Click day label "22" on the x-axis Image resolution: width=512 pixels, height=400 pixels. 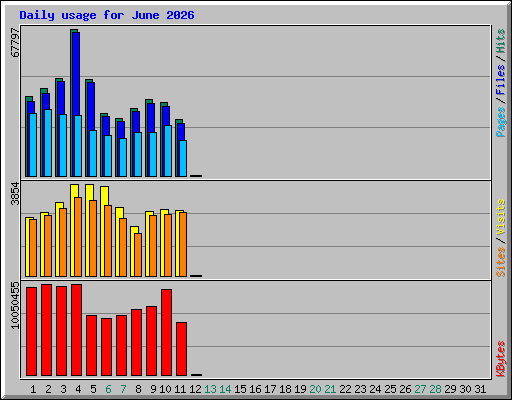pos(345,389)
